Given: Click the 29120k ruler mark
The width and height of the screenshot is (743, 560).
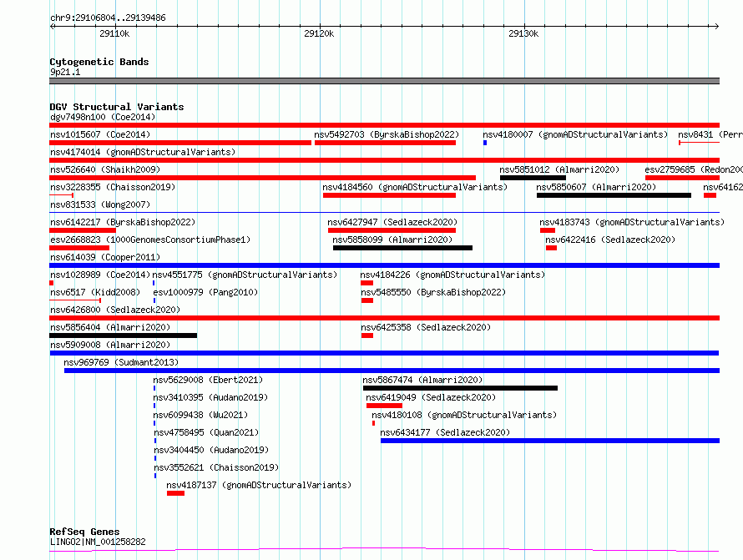Looking at the screenshot, I should [x=319, y=33].
